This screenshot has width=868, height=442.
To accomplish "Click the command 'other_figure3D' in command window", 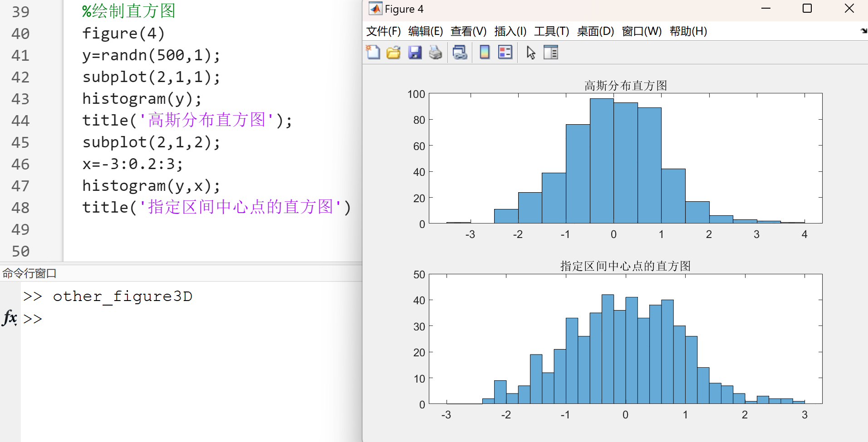I will click(x=123, y=296).
